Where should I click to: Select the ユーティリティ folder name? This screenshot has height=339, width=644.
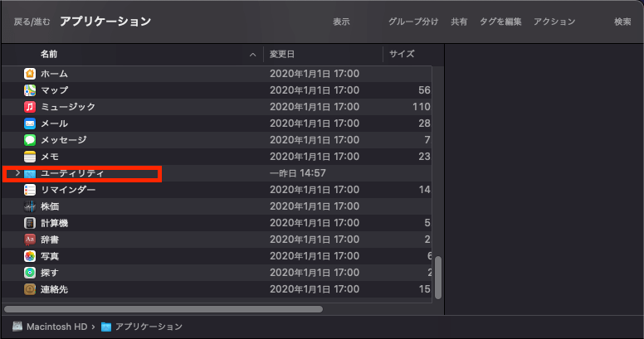[x=72, y=173]
